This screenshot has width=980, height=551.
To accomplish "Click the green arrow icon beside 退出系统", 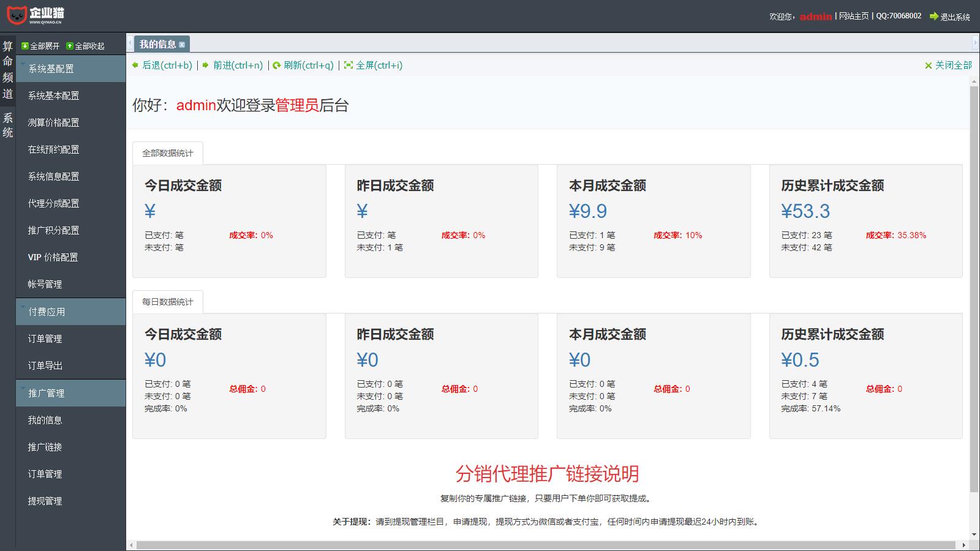I will pos(933,17).
